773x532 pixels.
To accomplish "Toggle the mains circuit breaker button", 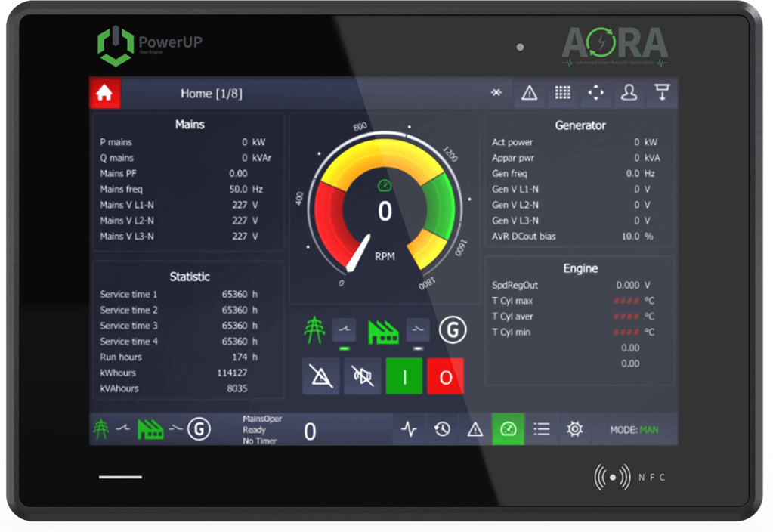I will [x=345, y=329].
